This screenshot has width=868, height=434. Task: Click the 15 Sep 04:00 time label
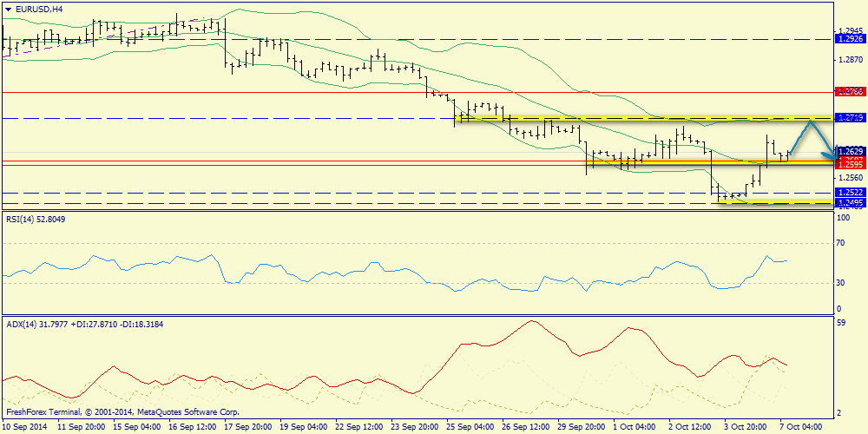[x=135, y=427]
